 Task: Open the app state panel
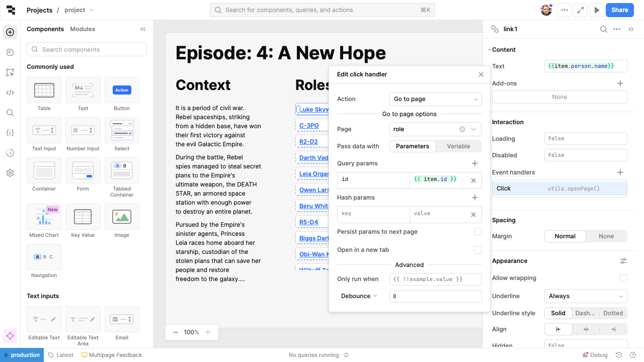coord(10,133)
